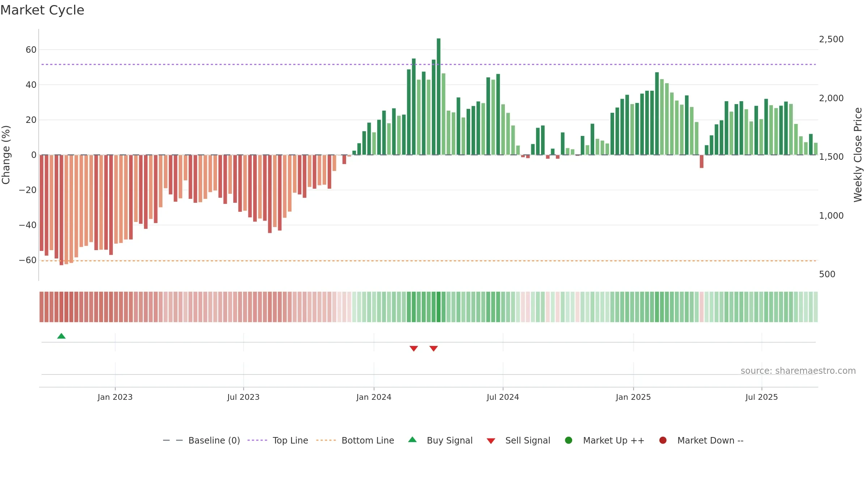This screenshot has width=868, height=488.
Task: Click the source: sharemaestro.com text
Action: point(798,371)
